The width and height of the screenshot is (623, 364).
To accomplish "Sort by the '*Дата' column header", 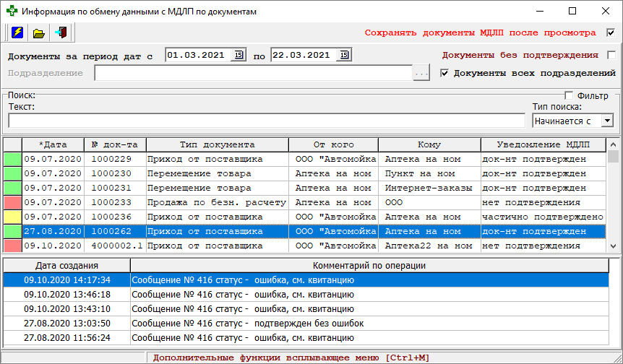I will coord(53,144).
